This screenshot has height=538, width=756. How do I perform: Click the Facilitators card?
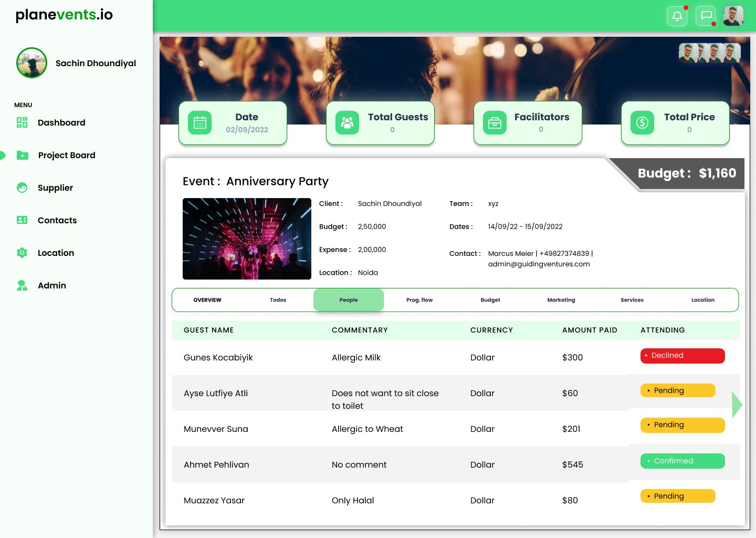coord(528,123)
